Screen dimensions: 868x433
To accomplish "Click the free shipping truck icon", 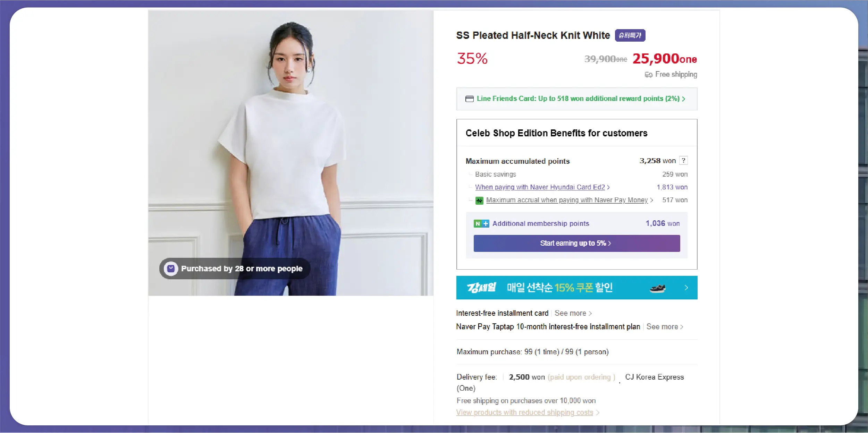I will (x=648, y=75).
